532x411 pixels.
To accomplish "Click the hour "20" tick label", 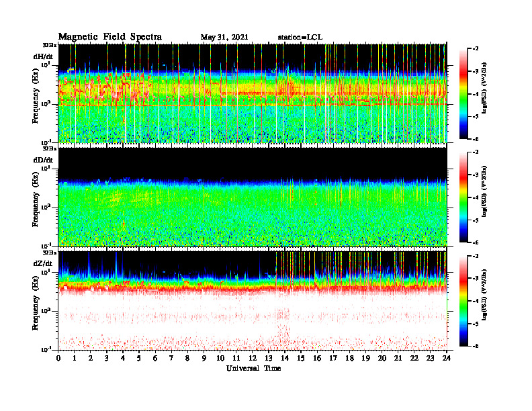I will 382,358.
